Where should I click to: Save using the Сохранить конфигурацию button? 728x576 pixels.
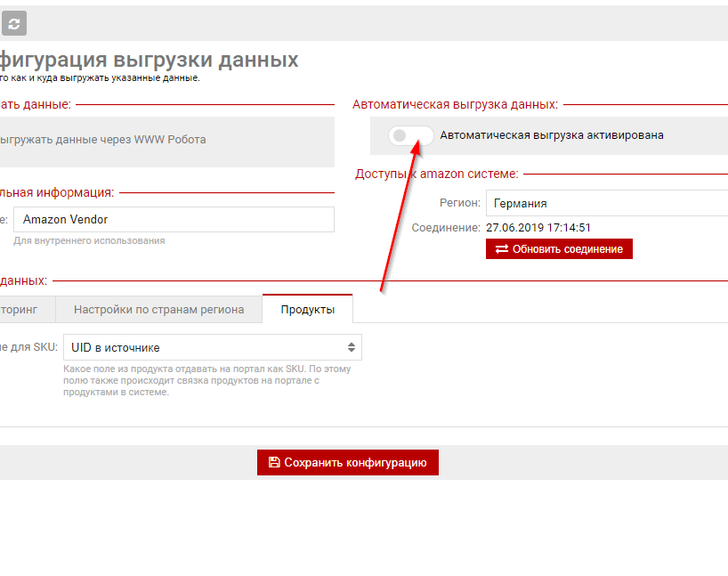point(348,463)
